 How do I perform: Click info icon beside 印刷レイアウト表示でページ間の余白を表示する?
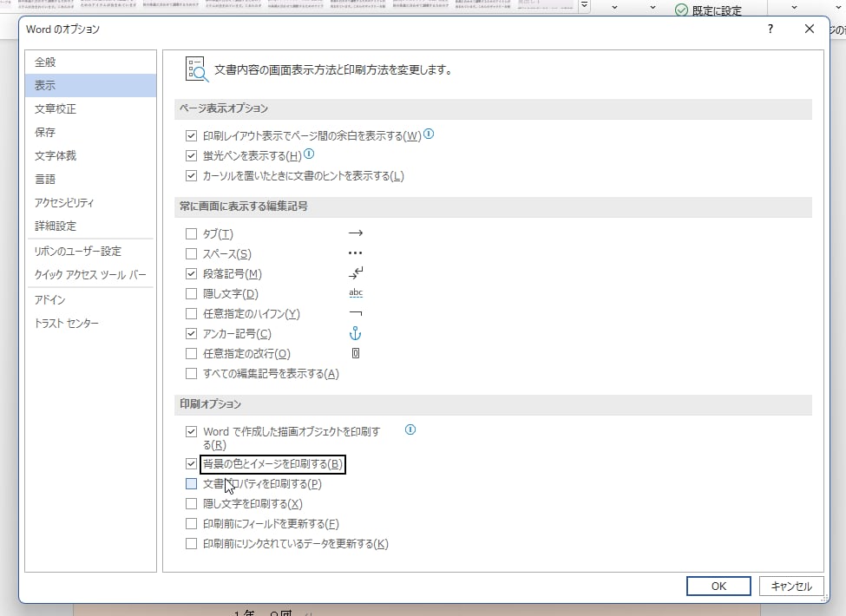click(429, 134)
